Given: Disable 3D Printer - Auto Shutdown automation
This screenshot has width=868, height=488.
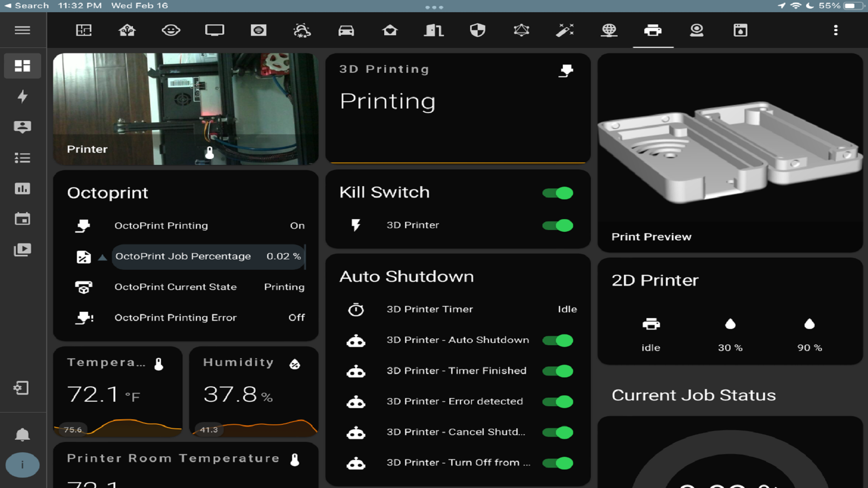Looking at the screenshot, I should tap(557, 340).
